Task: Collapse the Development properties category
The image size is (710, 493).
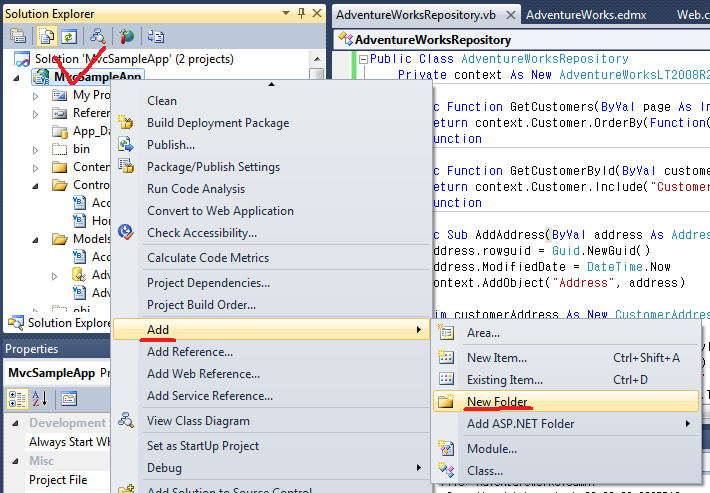Action: [15, 423]
